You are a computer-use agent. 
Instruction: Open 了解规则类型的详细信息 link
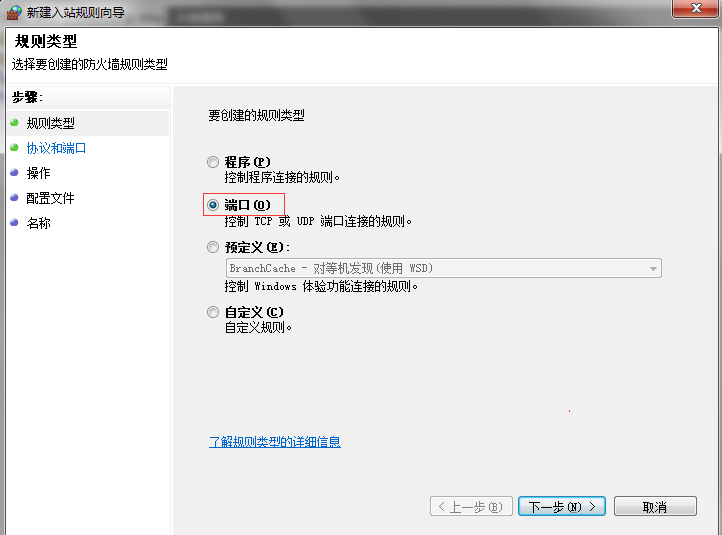275,442
